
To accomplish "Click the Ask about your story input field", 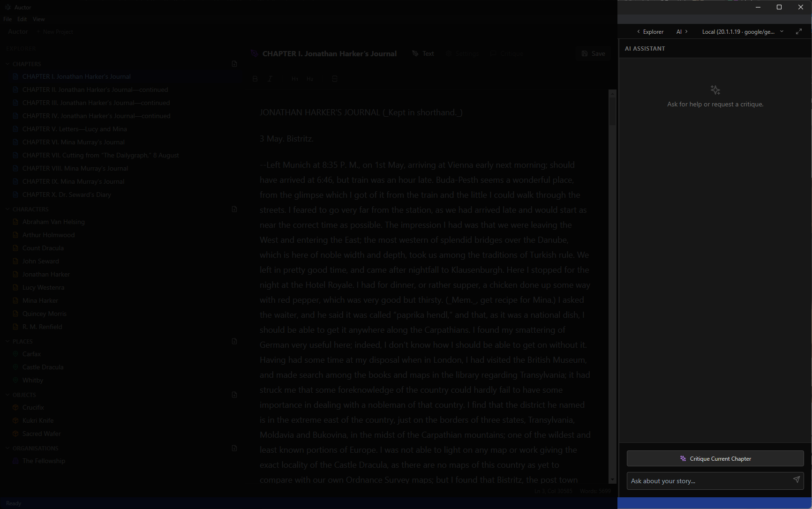I will 703,480.
